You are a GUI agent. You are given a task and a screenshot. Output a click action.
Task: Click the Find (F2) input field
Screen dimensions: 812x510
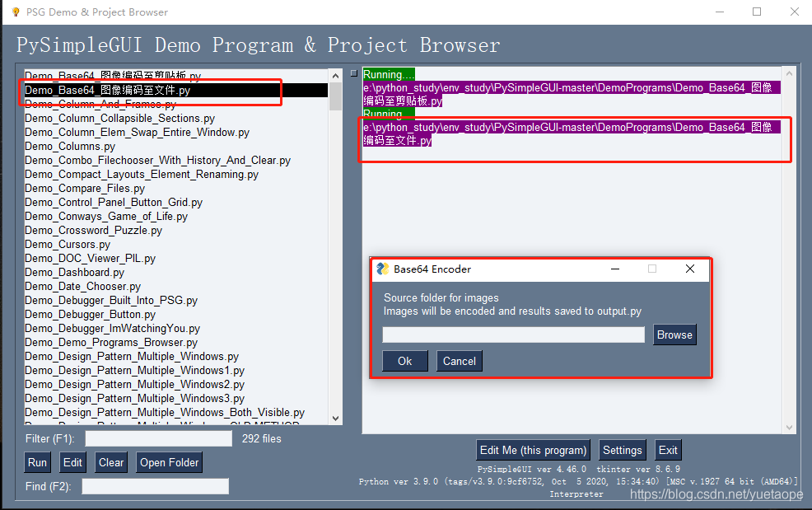[x=156, y=486]
